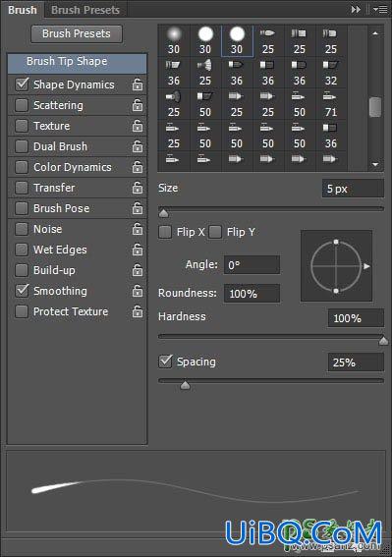Click the brush angle and roundness dial
This screenshot has height=557, width=392.
click(337, 266)
